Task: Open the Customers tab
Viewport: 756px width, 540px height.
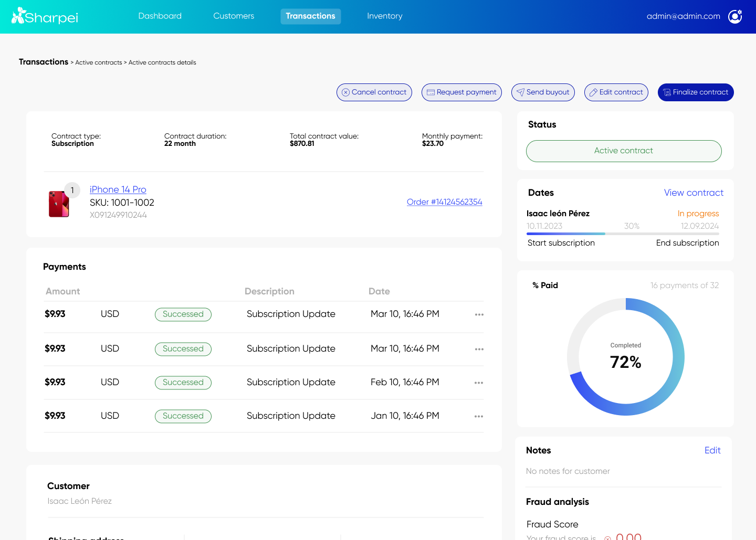Action: pyautogui.click(x=234, y=16)
